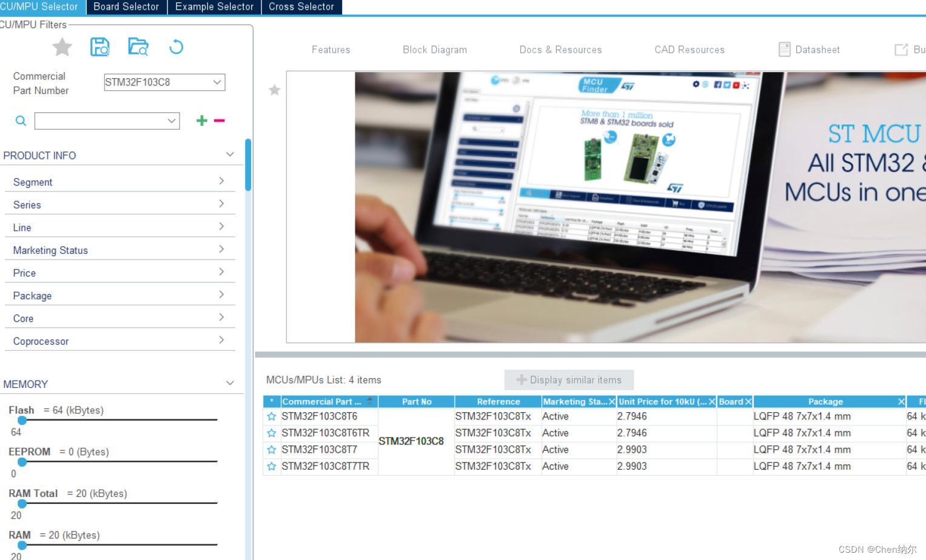Click Active status in STM32F103C8T6TR row

tap(555, 433)
